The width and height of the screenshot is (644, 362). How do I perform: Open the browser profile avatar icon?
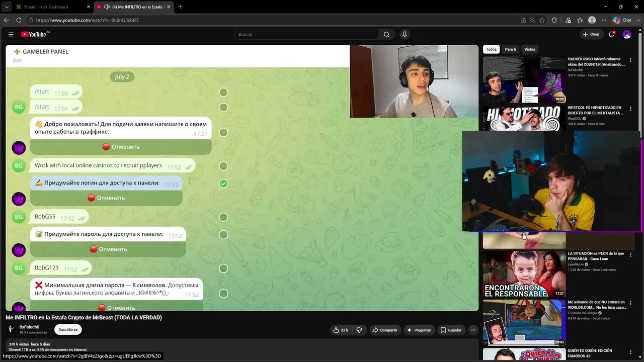tap(592, 20)
